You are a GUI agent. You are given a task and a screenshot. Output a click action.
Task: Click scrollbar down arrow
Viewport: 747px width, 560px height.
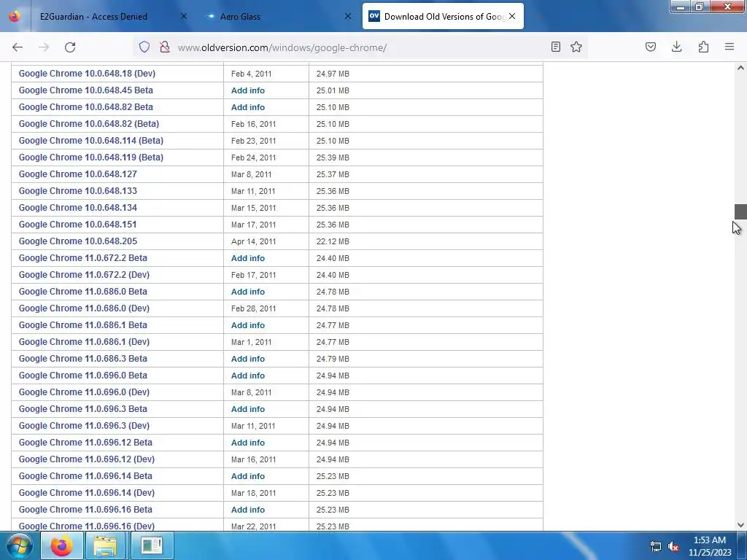[x=740, y=525]
